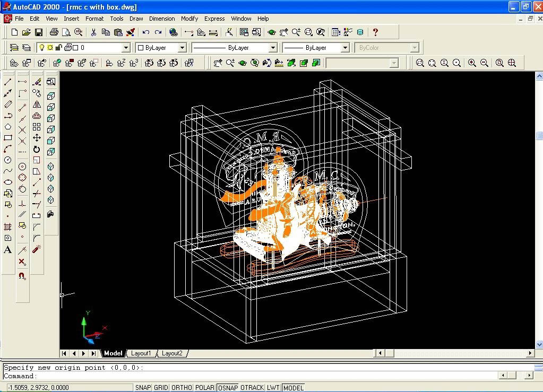This screenshot has width=543, height=392.
Task: Open the ByLayer color control dropdown
Action: (182, 48)
